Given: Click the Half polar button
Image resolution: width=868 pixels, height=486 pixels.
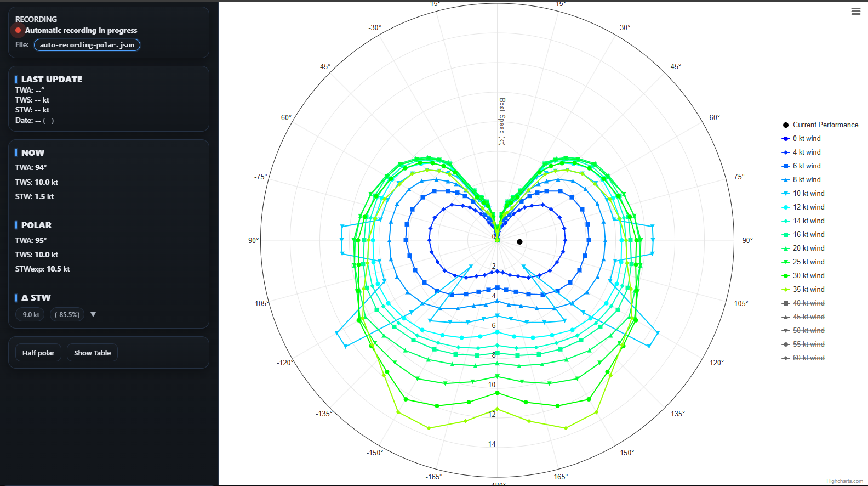Looking at the screenshot, I should click(38, 353).
